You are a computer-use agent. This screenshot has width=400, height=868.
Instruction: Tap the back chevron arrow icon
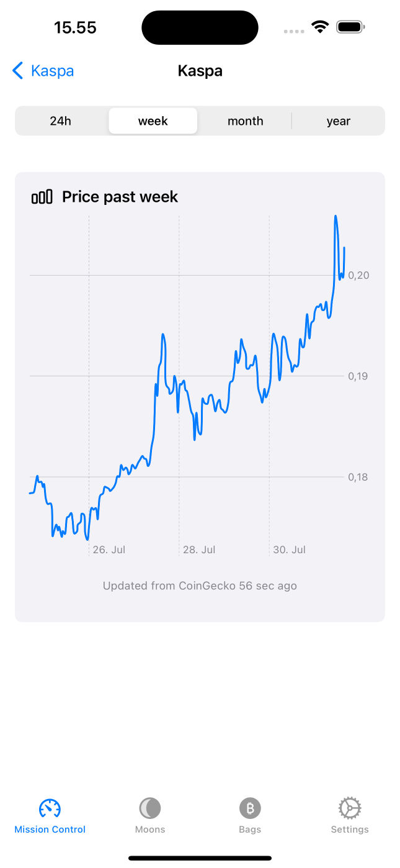pos(18,71)
